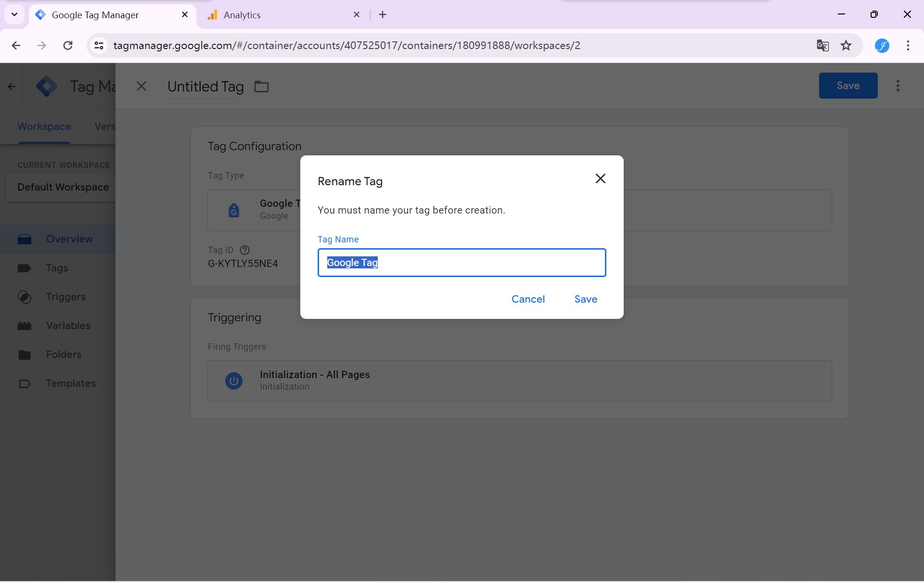Click the Tag Manager diamond logo

(x=47, y=87)
